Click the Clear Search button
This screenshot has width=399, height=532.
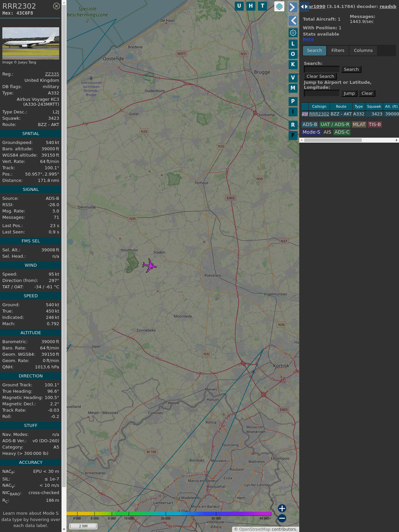320,76
